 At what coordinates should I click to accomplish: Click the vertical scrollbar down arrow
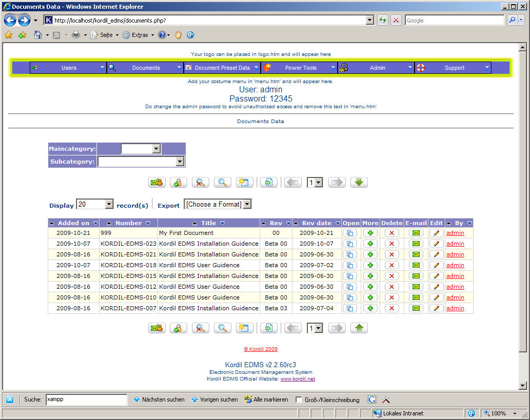point(523,386)
